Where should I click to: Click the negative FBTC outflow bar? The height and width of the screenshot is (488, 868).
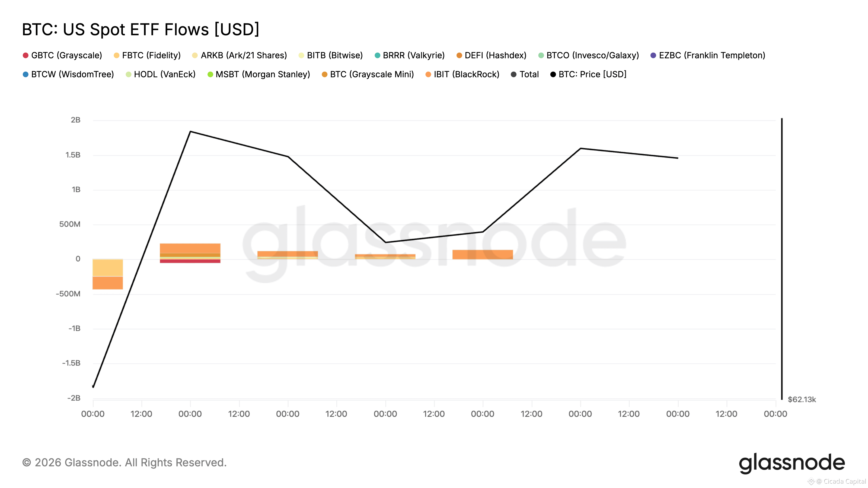108,268
